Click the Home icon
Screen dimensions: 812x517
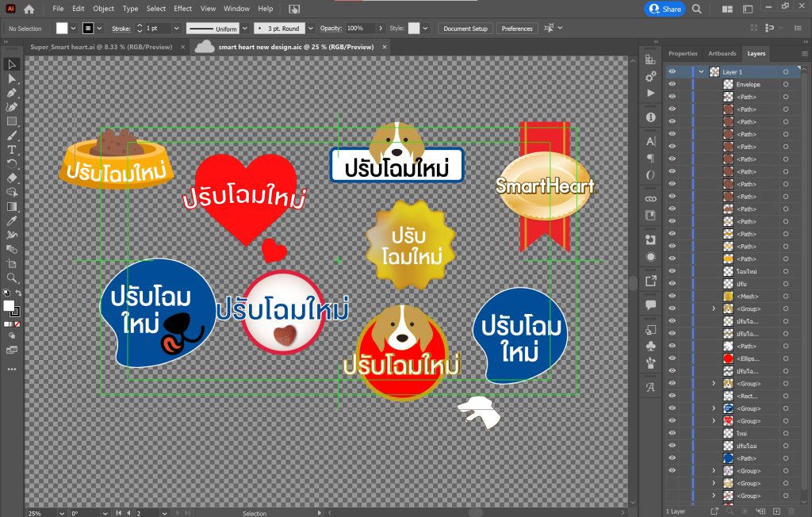coord(29,9)
